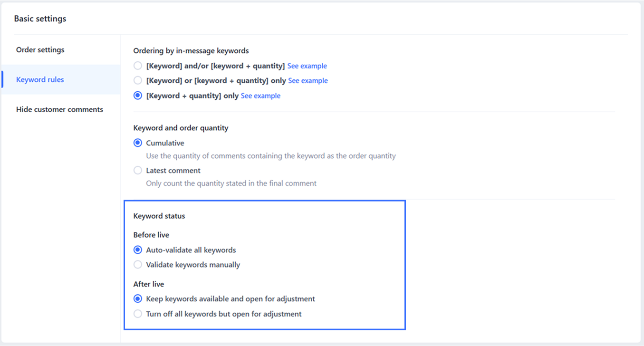Click the Basic settings heading
The width and height of the screenshot is (644, 346).
coord(40,19)
